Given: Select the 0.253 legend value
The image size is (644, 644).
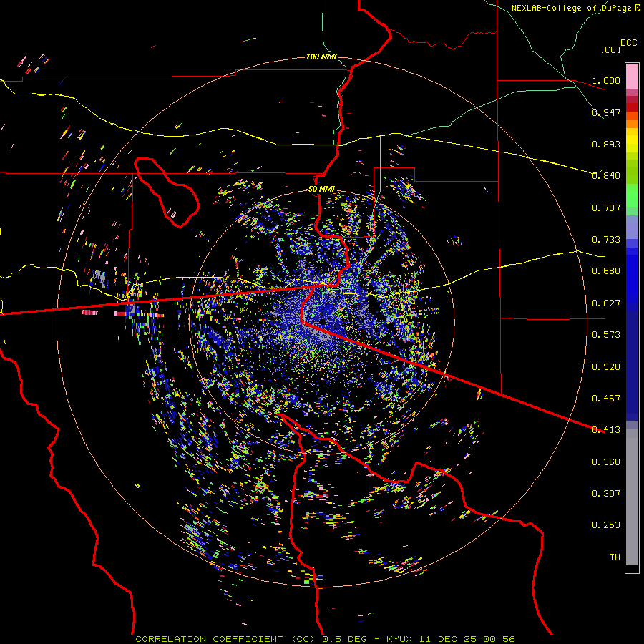Looking at the screenshot, I should 606,525.
